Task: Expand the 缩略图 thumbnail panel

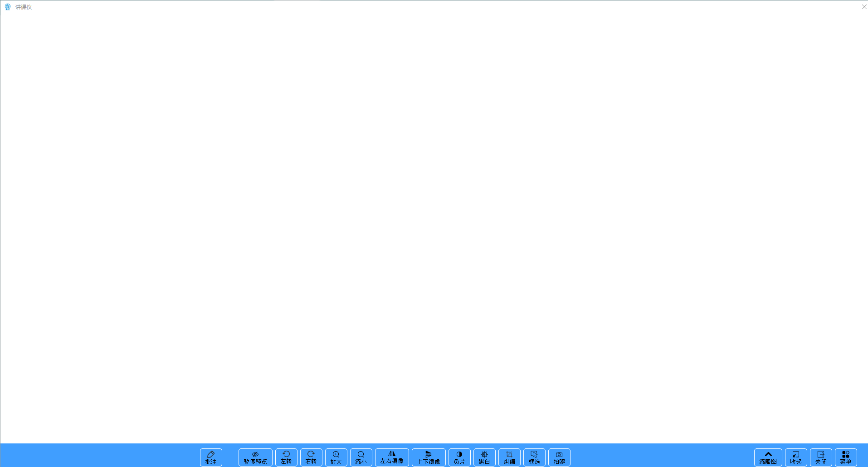Action: coord(768,457)
